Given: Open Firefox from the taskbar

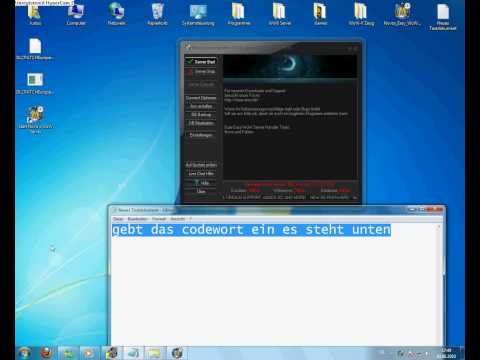Looking at the screenshot, I should [46, 353].
